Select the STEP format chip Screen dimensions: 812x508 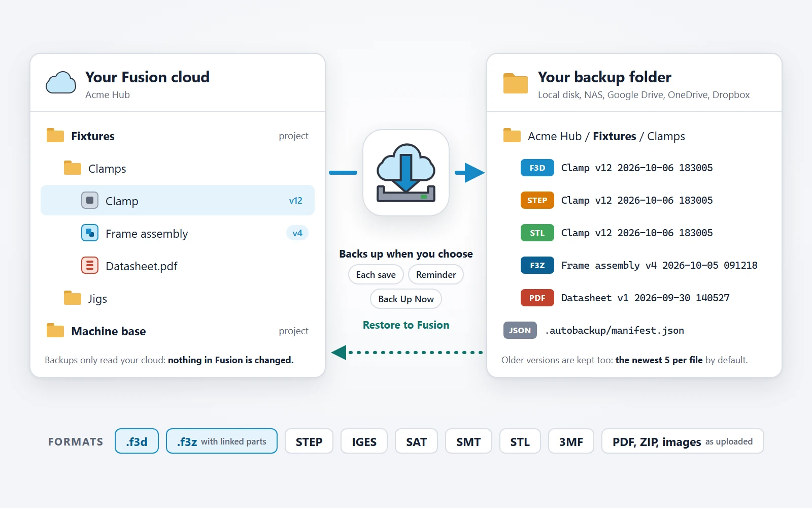pos(309,441)
